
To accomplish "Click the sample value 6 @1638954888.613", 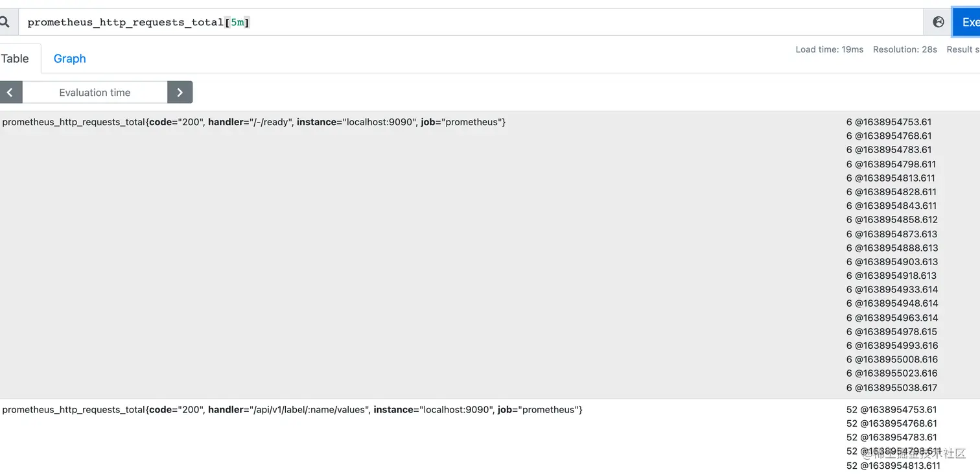I will [892, 248].
